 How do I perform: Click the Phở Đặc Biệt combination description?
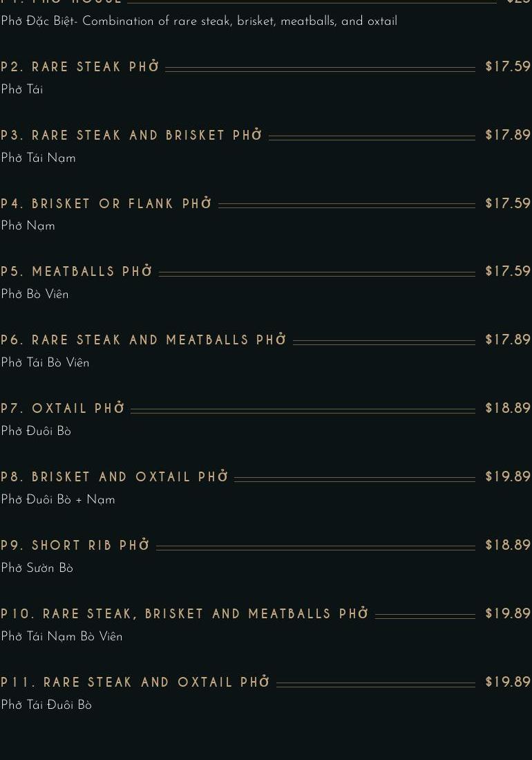[x=199, y=21]
